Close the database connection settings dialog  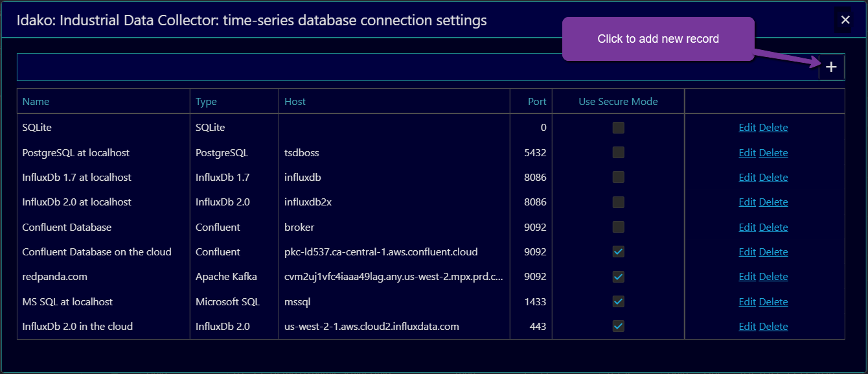pyautogui.click(x=845, y=20)
